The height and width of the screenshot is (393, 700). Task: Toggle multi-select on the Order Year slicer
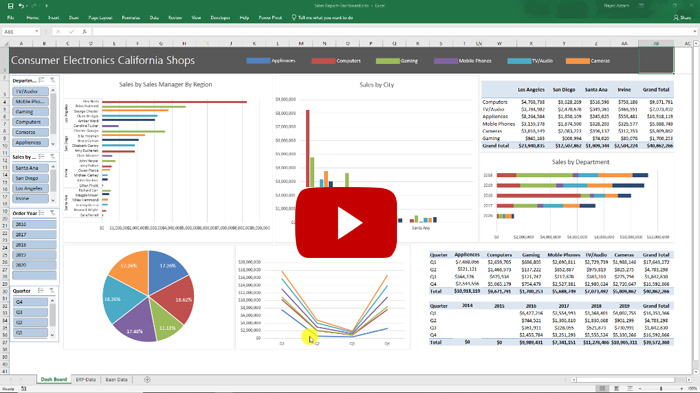pos(42,213)
